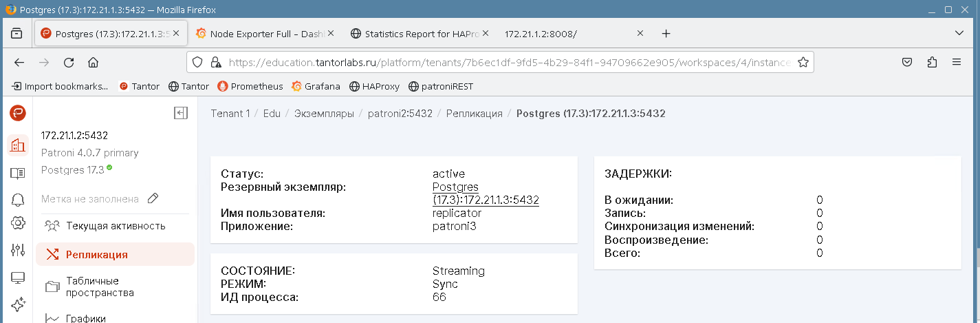This screenshot has height=323, width=980.
Task: Open notifications bell icon in sidebar
Action: (17, 200)
